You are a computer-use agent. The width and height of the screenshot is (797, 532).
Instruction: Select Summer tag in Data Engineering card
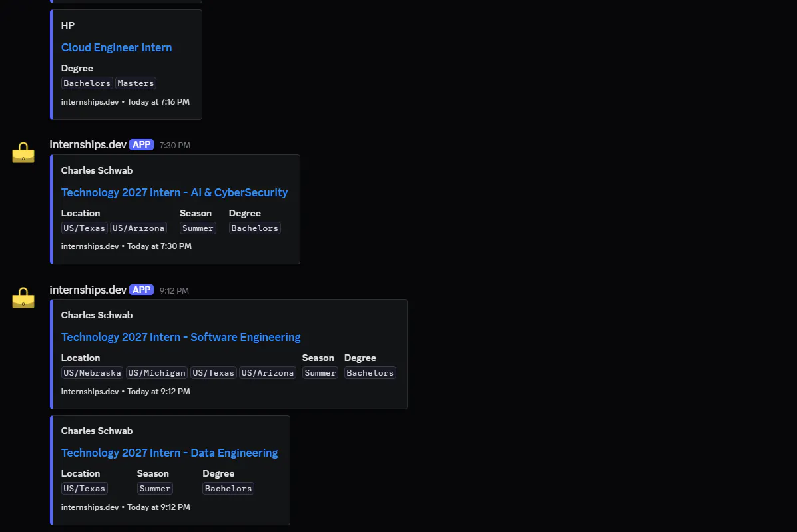coord(155,488)
